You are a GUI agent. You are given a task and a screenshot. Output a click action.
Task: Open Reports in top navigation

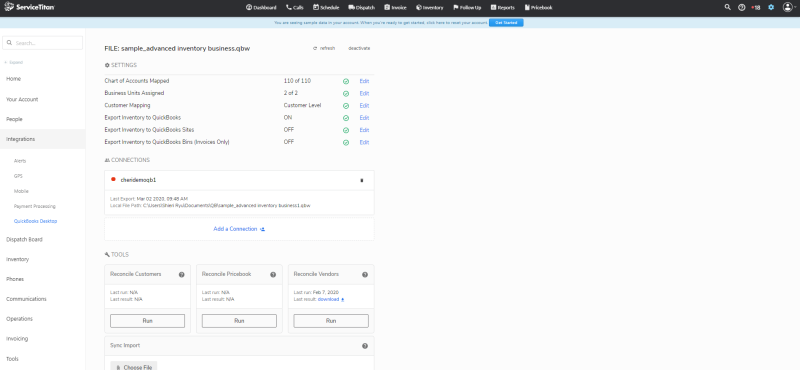tap(503, 8)
